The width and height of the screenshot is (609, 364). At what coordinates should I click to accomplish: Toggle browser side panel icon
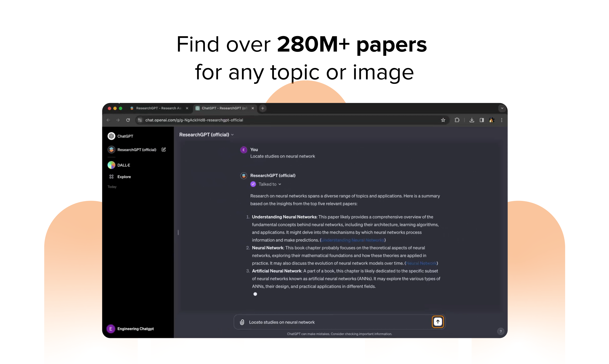tap(481, 120)
